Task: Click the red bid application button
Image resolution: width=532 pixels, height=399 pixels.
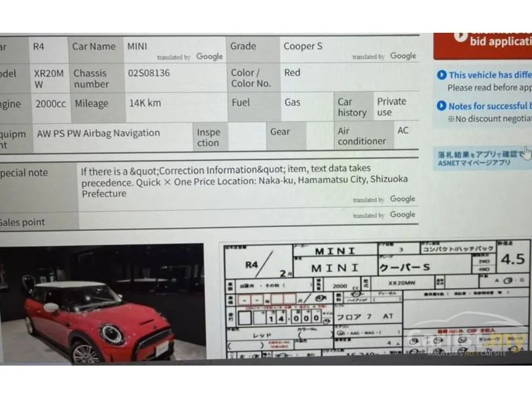Action: click(483, 46)
